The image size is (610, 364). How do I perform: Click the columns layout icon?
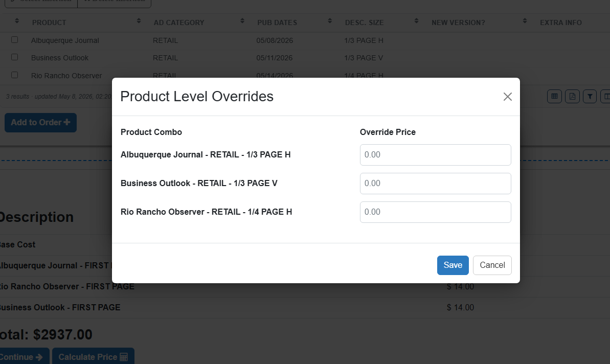606,97
